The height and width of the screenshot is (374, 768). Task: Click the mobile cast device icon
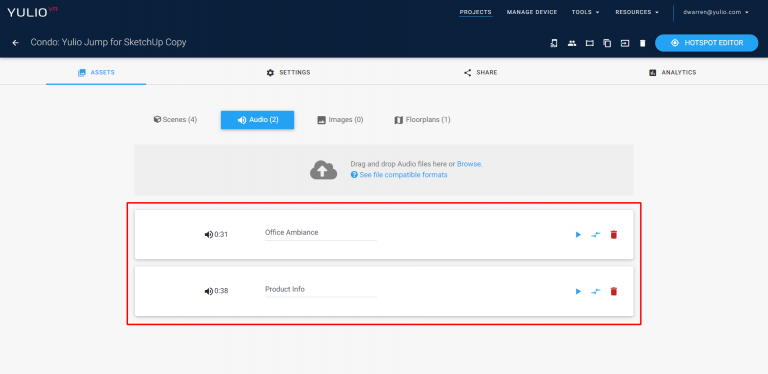(553, 43)
